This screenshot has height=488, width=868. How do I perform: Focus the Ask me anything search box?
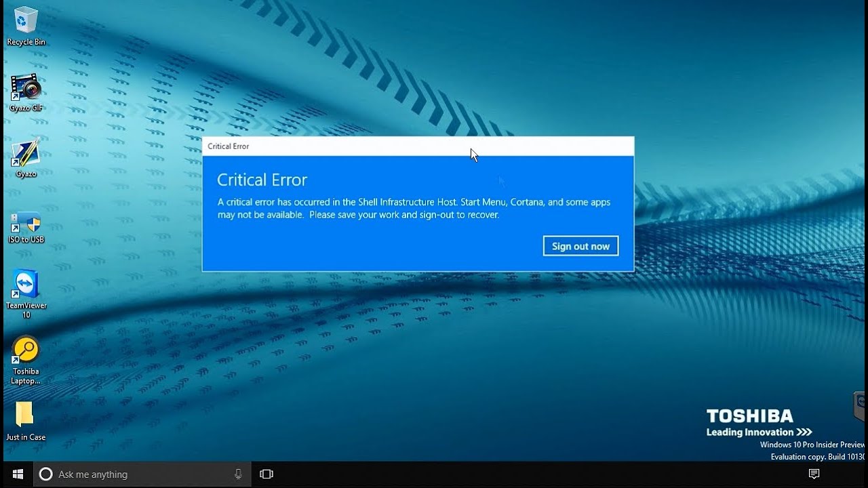click(142, 474)
